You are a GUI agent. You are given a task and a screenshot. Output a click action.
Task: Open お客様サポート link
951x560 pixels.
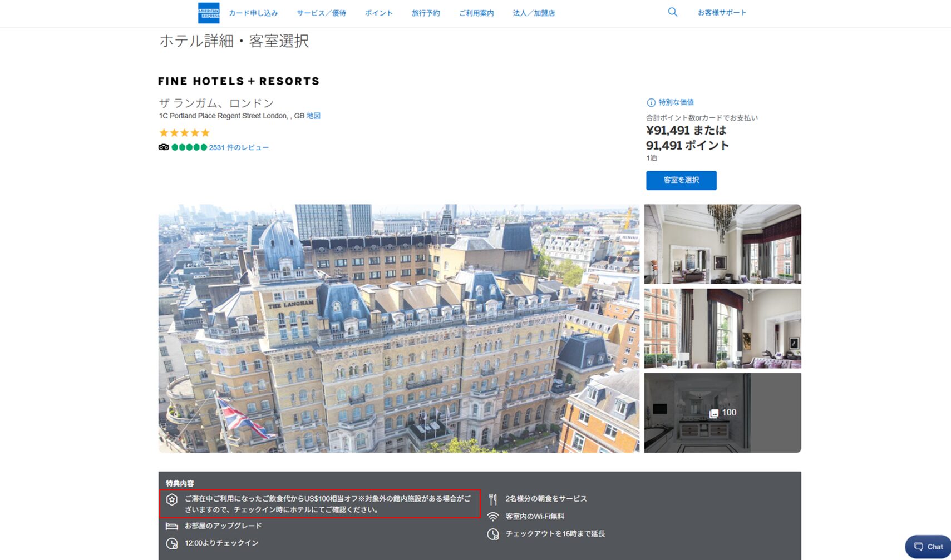(722, 12)
